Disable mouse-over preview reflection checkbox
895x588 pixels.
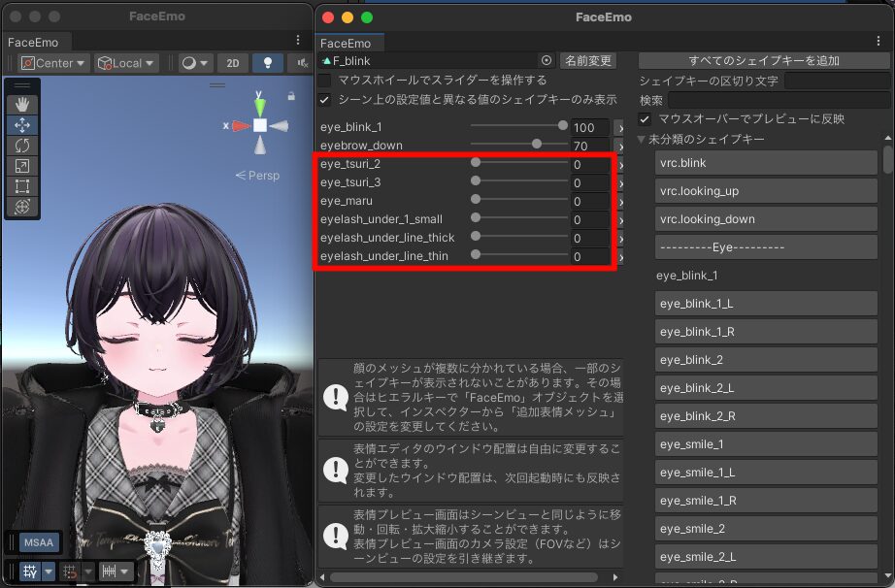click(x=645, y=119)
